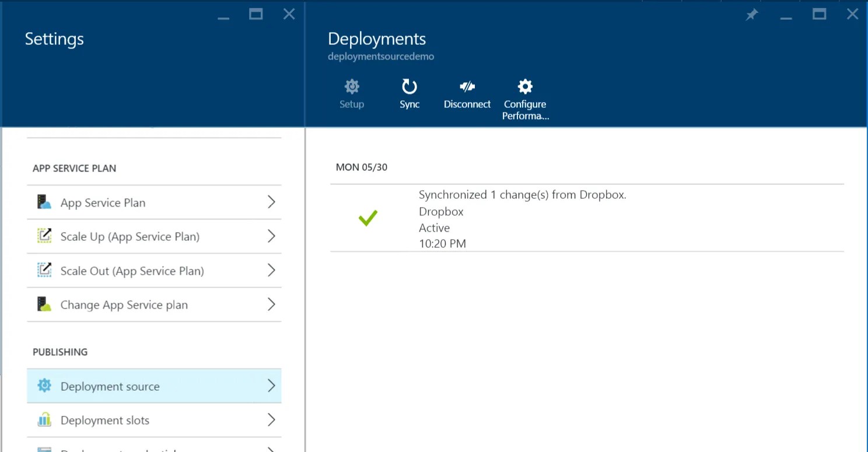Click the "Deployments" blade title

pyautogui.click(x=377, y=39)
